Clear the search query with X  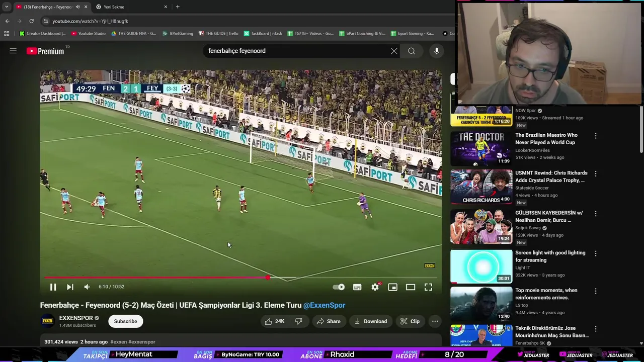click(x=394, y=51)
